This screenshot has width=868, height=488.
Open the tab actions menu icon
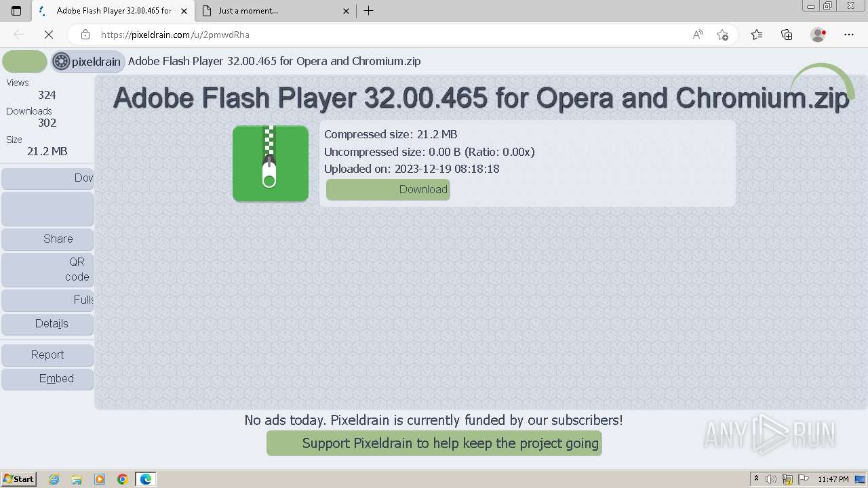[16, 11]
